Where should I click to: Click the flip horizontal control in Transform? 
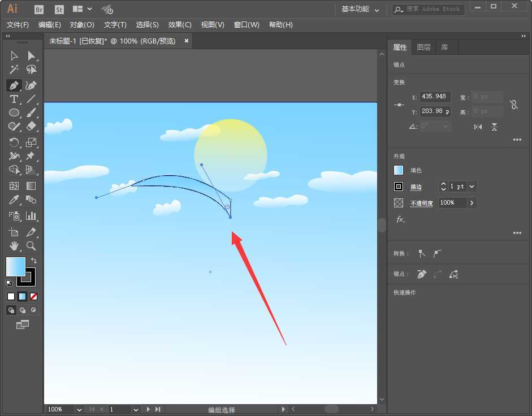(x=478, y=127)
